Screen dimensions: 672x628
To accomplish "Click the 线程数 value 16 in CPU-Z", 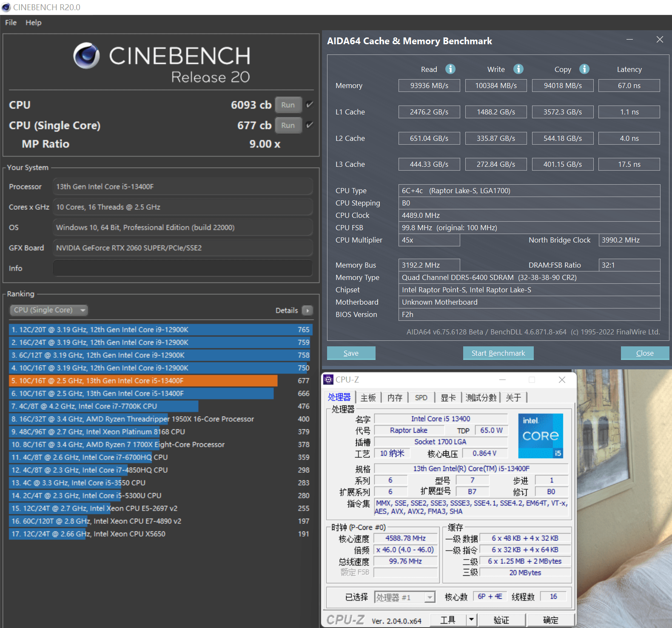I will 553,596.
